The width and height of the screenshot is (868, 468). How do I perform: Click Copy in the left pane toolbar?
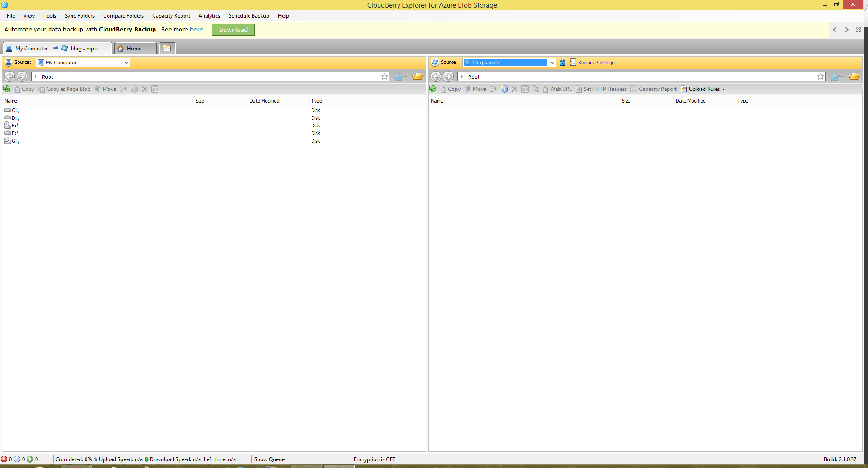[24, 89]
